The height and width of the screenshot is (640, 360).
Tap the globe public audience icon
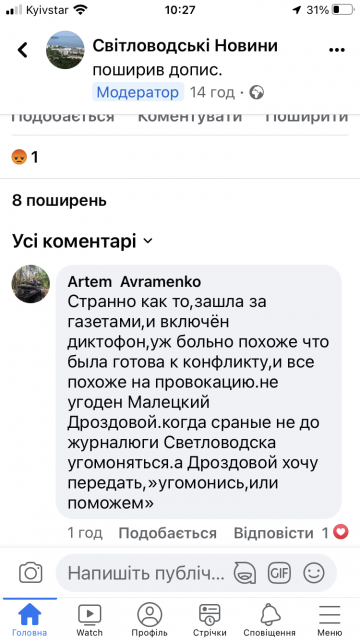[x=257, y=93]
